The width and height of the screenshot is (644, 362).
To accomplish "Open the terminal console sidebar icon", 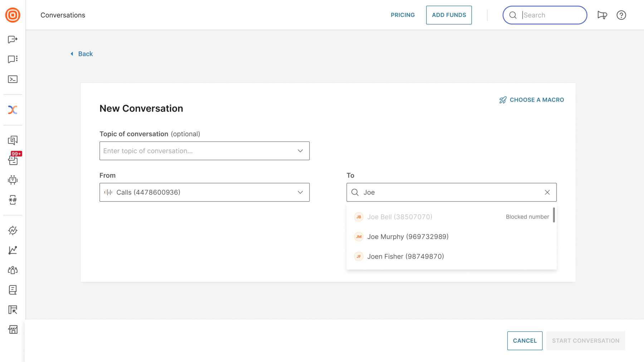I will click(x=13, y=79).
